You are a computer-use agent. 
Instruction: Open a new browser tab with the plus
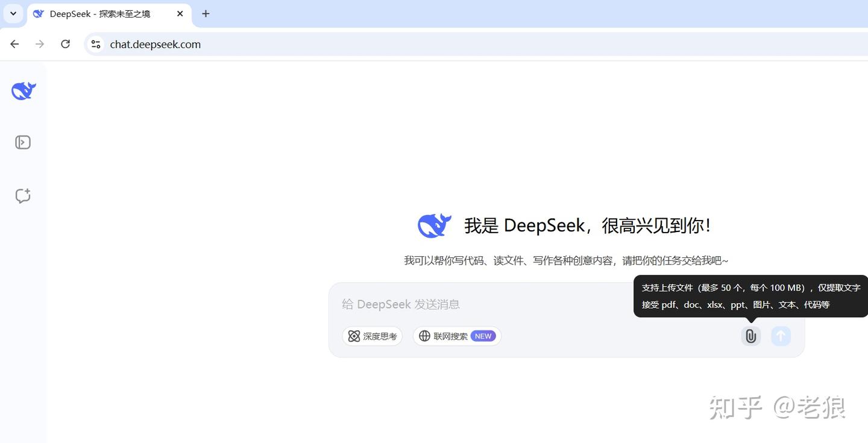click(206, 13)
